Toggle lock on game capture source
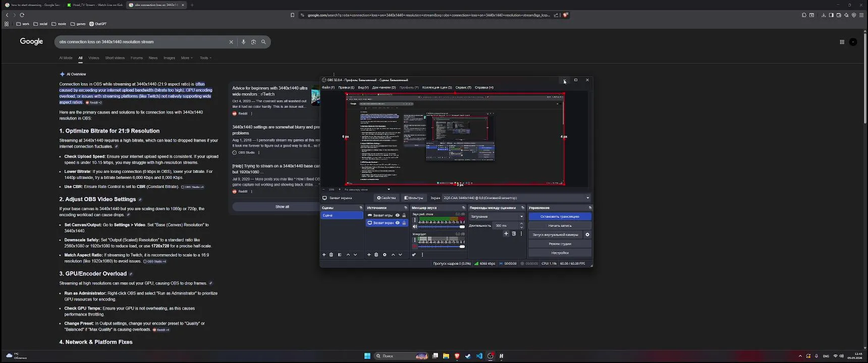The height and width of the screenshot is (363, 868). [404, 215]
